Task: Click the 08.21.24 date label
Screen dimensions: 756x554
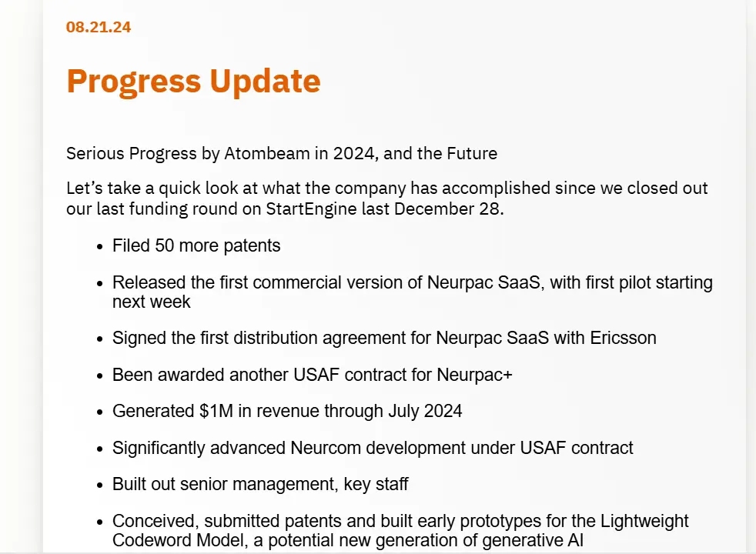Action: click(x=99, y=27)
